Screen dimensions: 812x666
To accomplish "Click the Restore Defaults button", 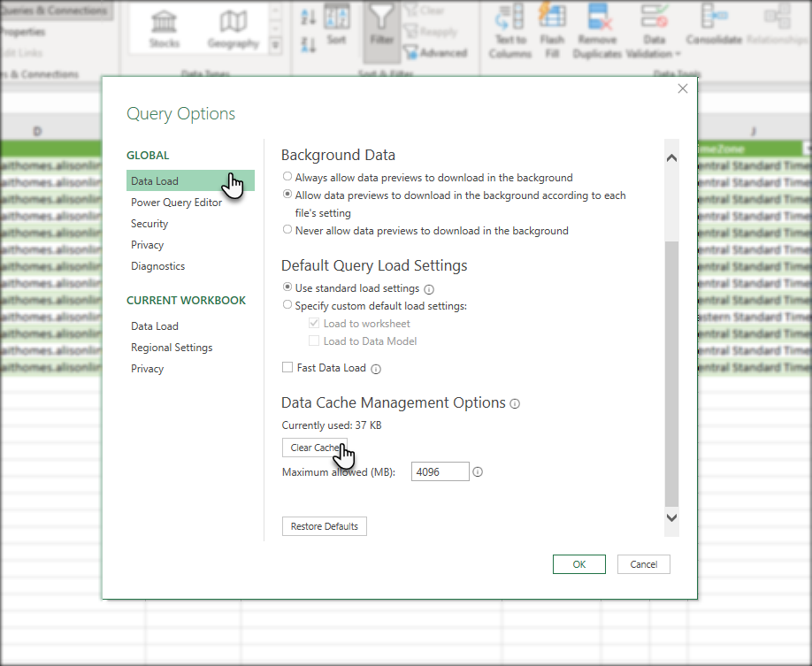I will coord(324,526).
